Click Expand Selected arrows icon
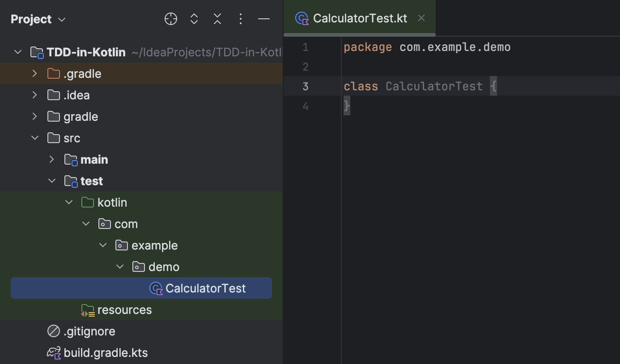620x364 pixels. pos(194,19)
